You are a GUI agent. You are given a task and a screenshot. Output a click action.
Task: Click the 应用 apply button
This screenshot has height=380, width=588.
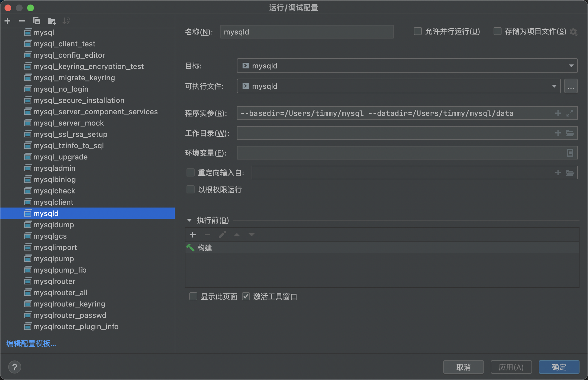click(x=511, y=367)
